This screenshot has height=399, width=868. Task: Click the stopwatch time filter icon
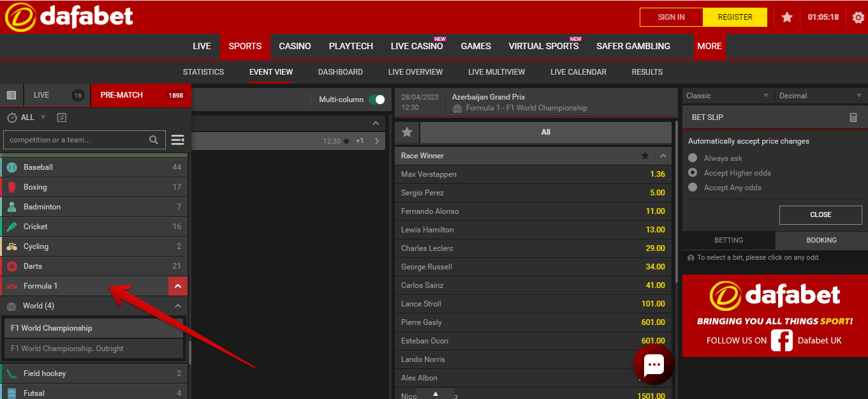tap(12, 117)
